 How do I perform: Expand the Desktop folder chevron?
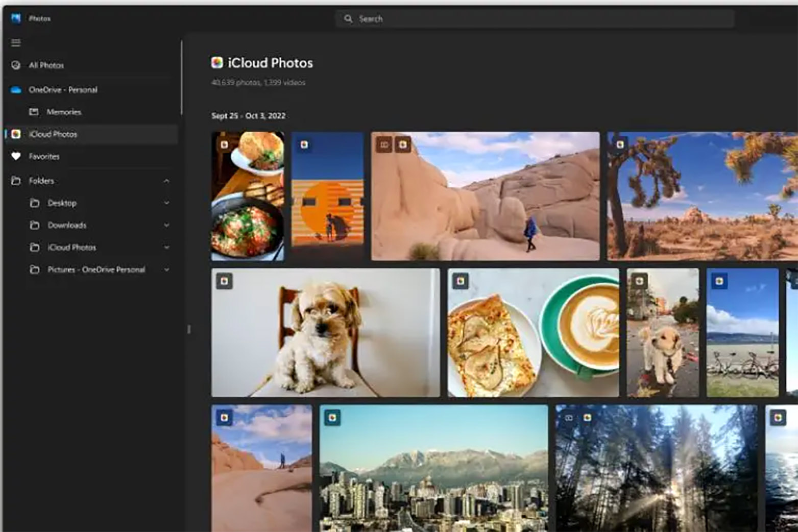166,203
